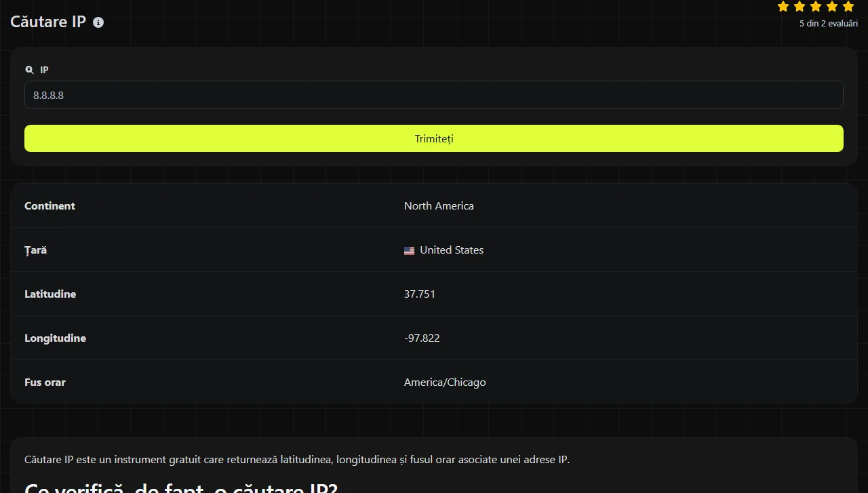Click the "Longitudine" row label
The width and height of the screenshot is (868, 493).
point(55,338)
